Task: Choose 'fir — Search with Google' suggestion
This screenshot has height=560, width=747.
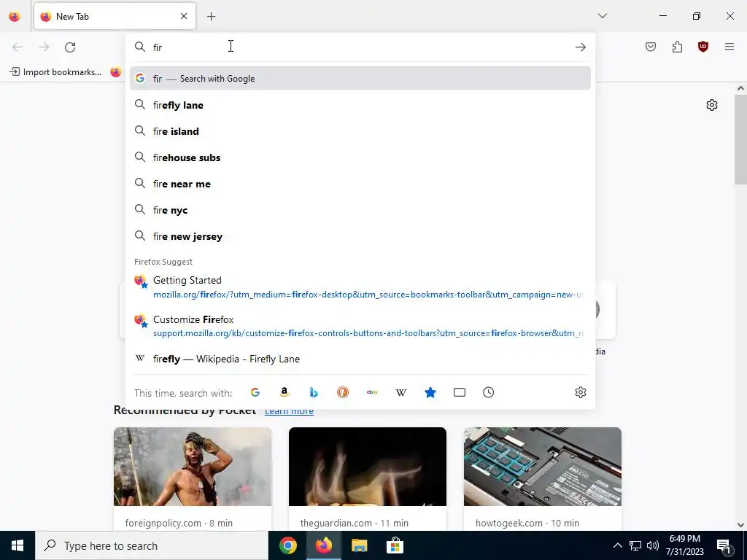Action: coord(360,79)
